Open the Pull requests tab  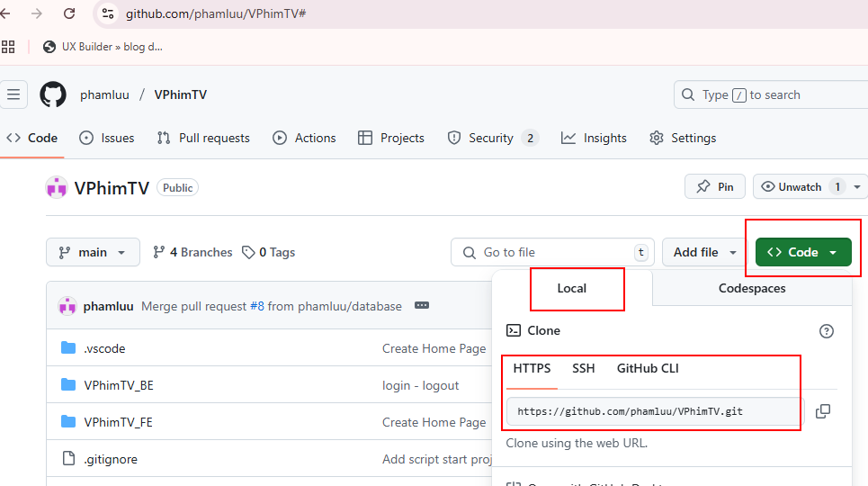coord(203,138)
